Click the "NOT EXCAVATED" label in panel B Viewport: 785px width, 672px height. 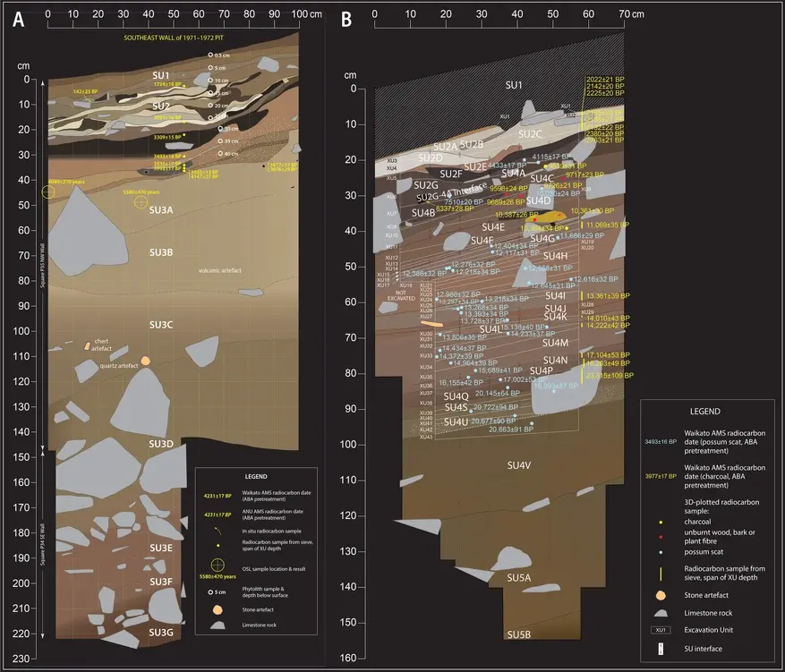pos(401,295)
